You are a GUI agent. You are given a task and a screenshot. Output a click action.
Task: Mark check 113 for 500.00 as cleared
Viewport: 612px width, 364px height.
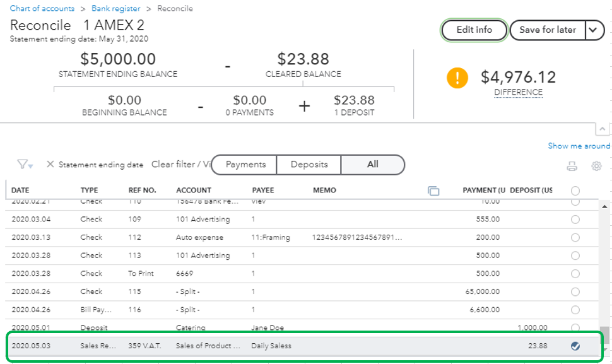point(575,255)
